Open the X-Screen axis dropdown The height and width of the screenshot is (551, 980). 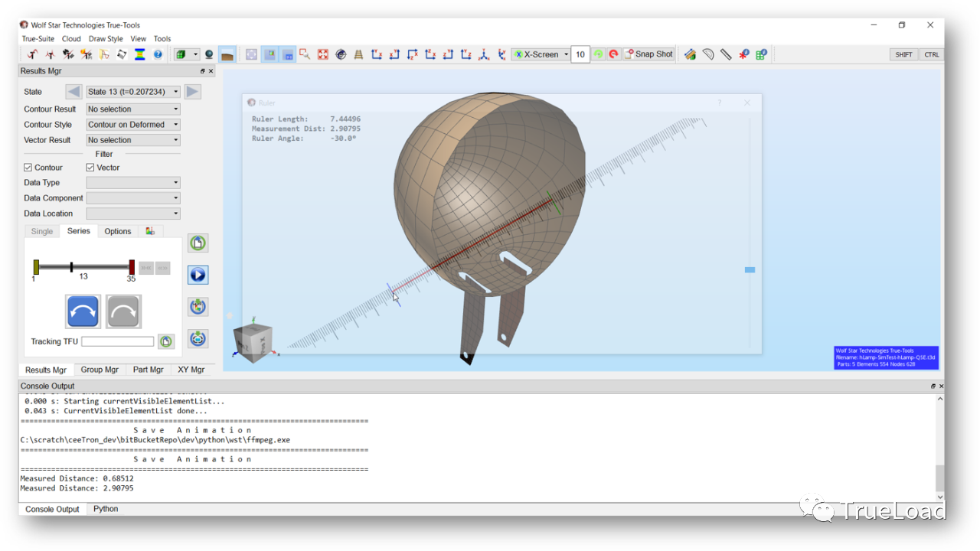point(541,54)
